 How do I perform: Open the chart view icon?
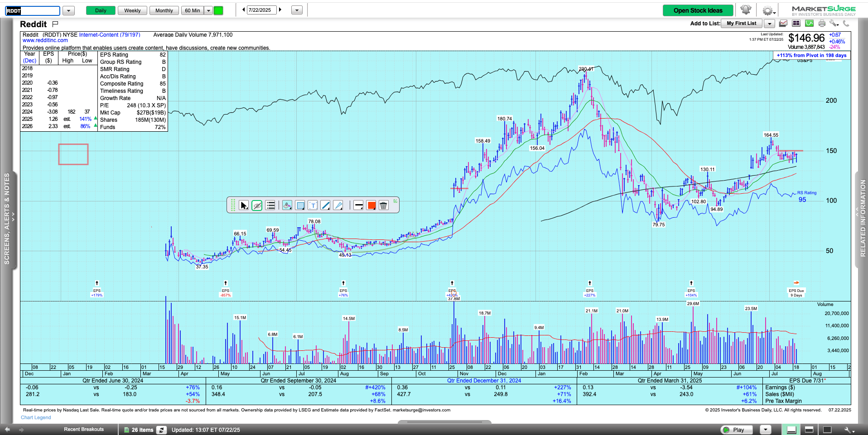tap(783, 23)
